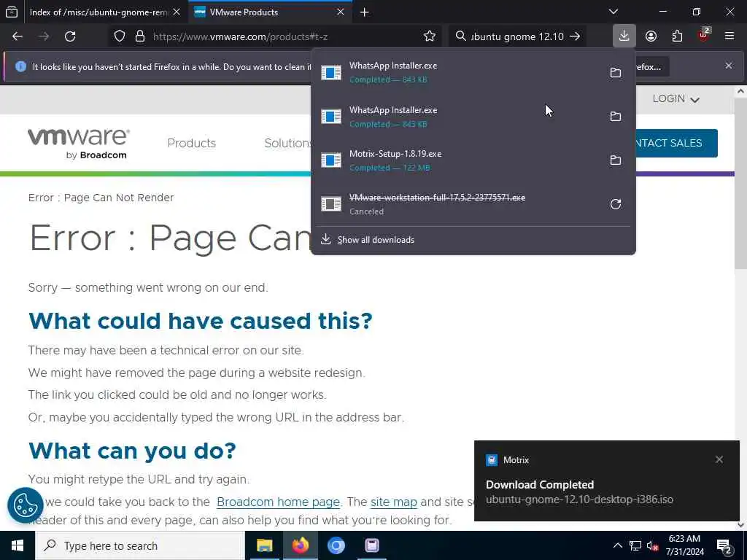Open the network tray icon

tap(635, 545)
